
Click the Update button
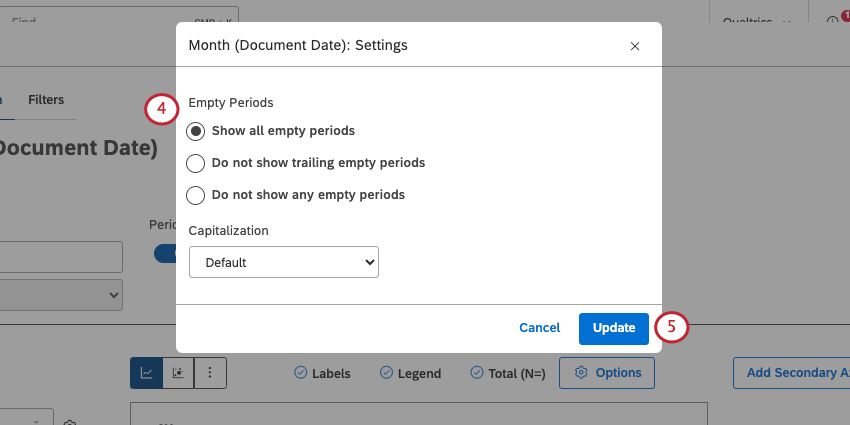613,328
